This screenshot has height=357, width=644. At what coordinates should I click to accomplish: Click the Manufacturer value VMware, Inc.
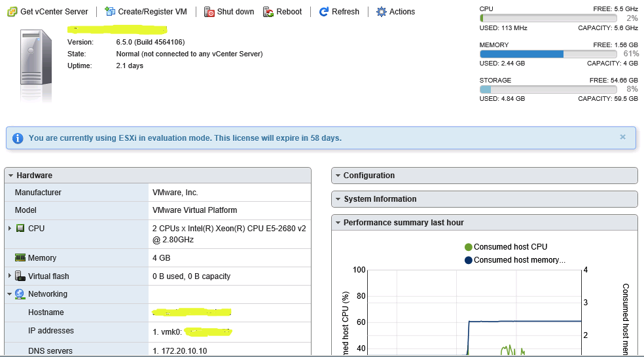click(x=175, y=193)
